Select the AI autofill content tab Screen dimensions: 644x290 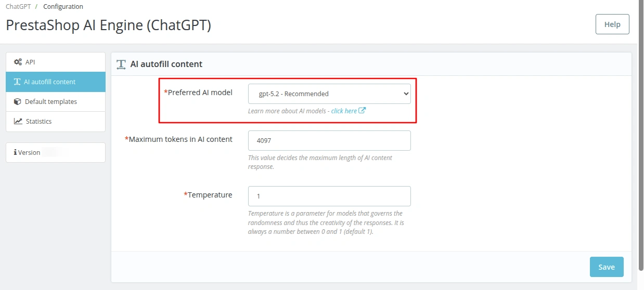point(56,82)
